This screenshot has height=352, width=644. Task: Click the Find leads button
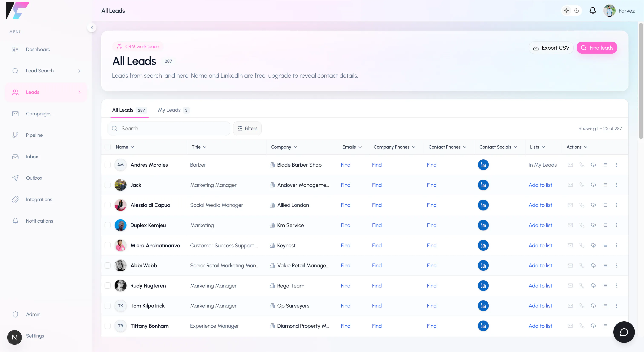click(597, 48)
